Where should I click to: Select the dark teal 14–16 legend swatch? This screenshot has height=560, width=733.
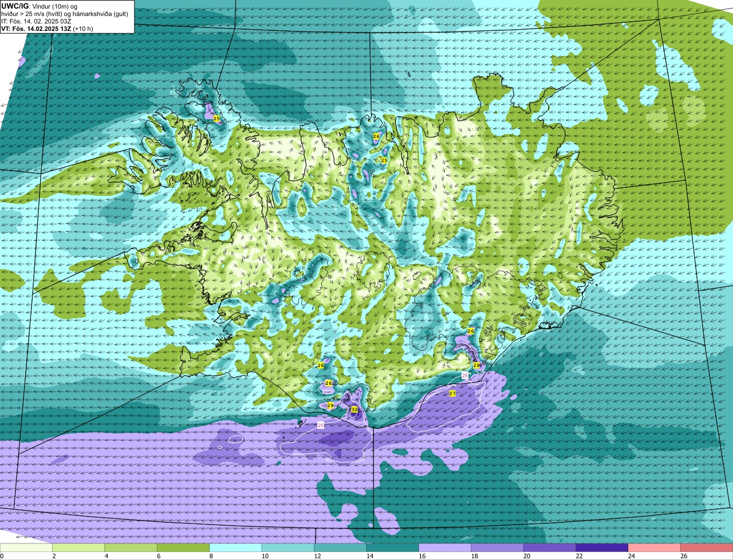pyautogui.click(x=393, y=548)
